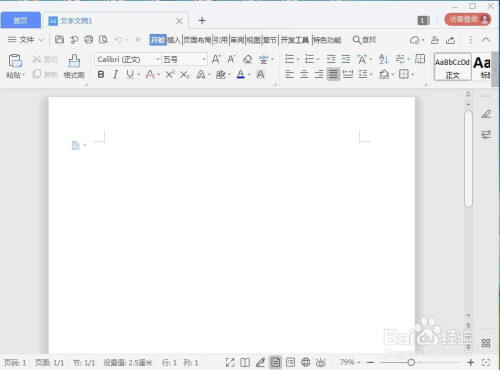This screenshot has width=500, height=370.
Task: Apply the 正文 style
Action: pos(453,67)
